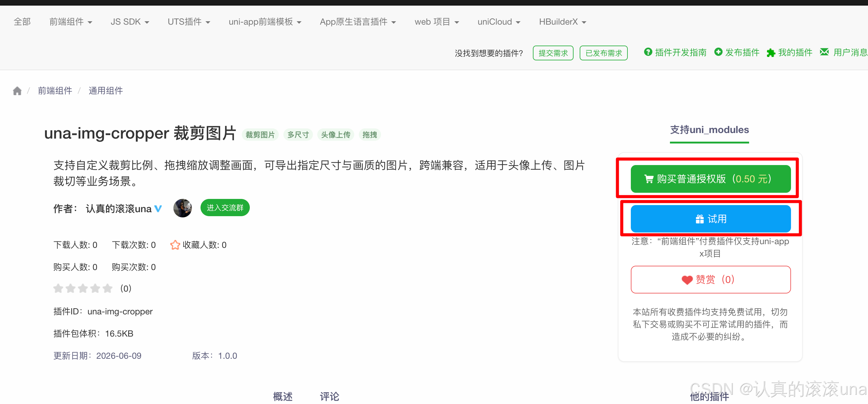868x404 pixels.
Task: Switch to the 评论 tab
Action: (x=330, y=397)
